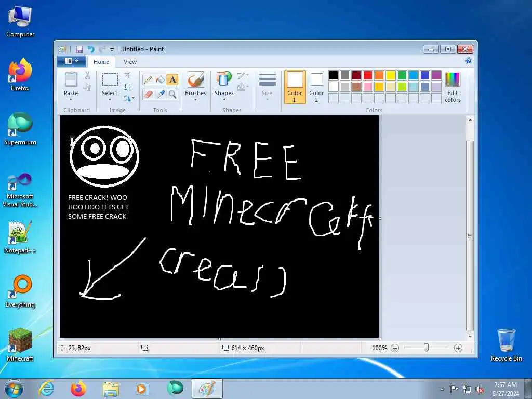Click the Notepad++ desktop shortcut
Image resolution: width=532 pixels, height=399 pixels.
20,237
